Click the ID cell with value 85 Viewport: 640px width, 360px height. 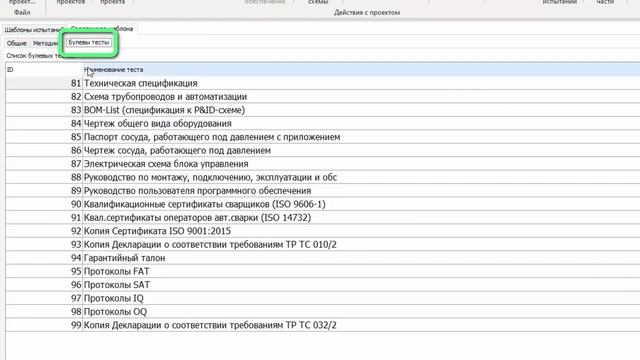point(44,137)
